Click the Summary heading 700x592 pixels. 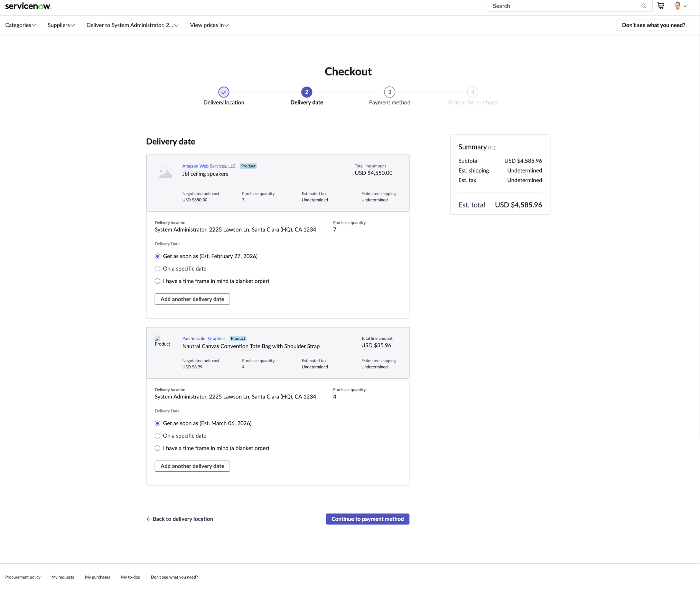click(x=473, y=147)
